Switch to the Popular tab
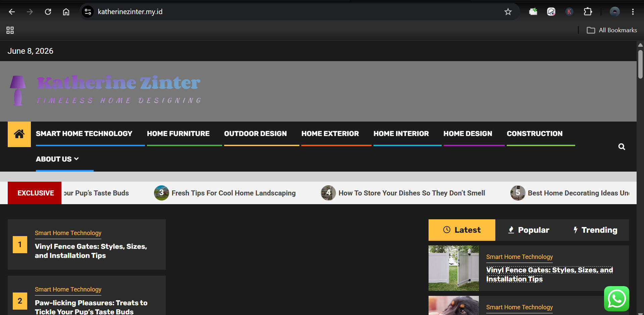The image size is (644, 315). click(x=529, y=230)
